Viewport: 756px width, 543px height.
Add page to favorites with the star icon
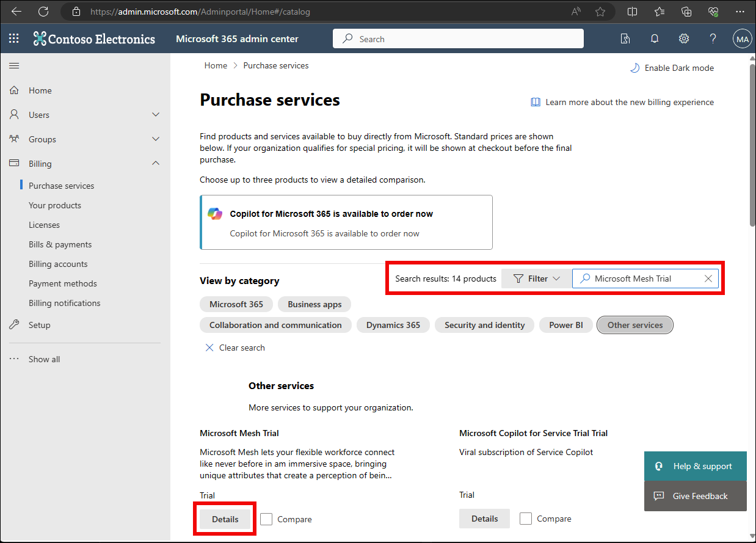click(x=600, y=11)
